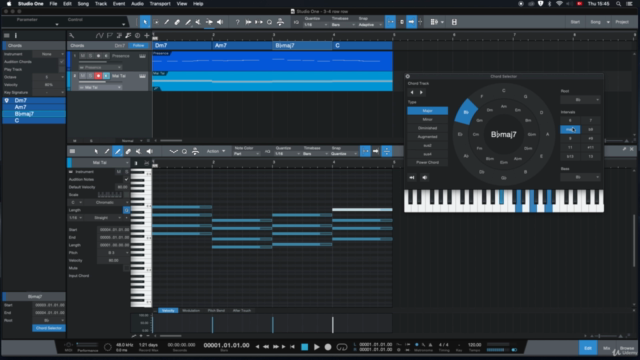Click the audition speaker icon in Chord Selector

[x=424, y=178]
